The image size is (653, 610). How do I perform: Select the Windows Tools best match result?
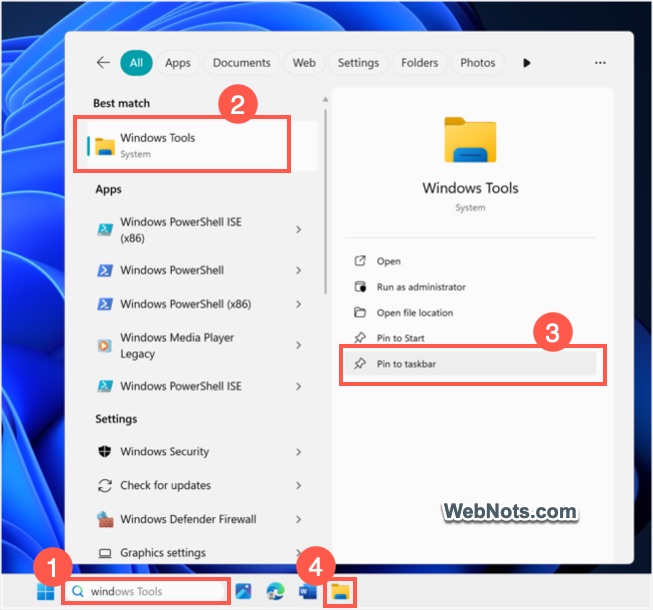[x=202, y=145]
